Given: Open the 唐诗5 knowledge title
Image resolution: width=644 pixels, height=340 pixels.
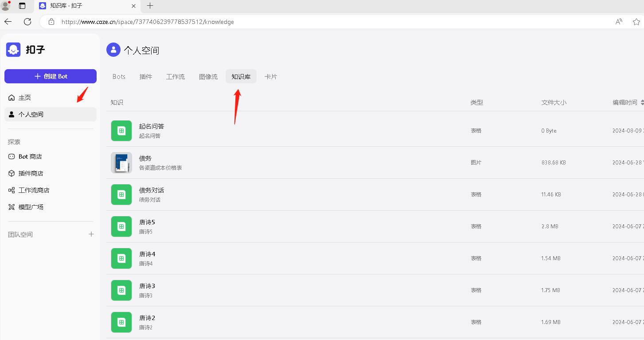Looking at the screenshot, I should point(147,222).
